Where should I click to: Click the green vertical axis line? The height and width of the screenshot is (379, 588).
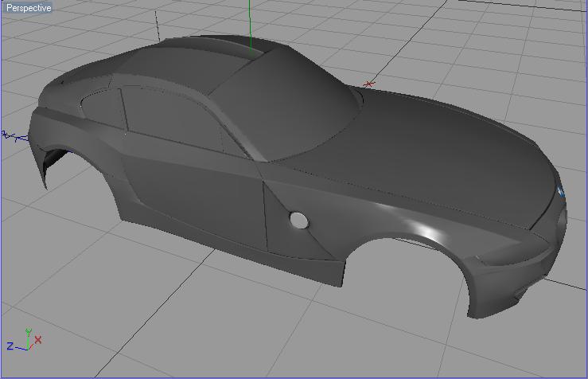[x=250, y=27]
